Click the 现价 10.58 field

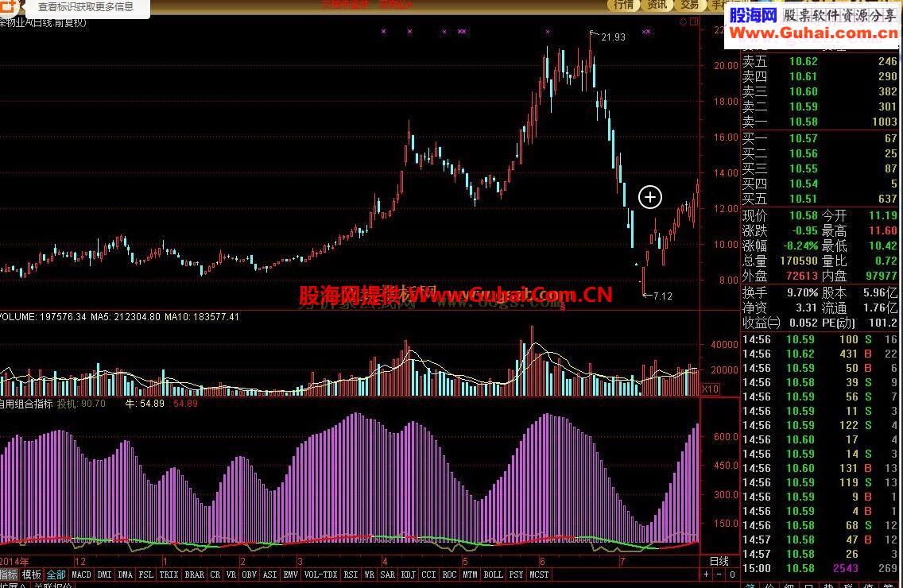pyautogui.click(x=781, y=215)
